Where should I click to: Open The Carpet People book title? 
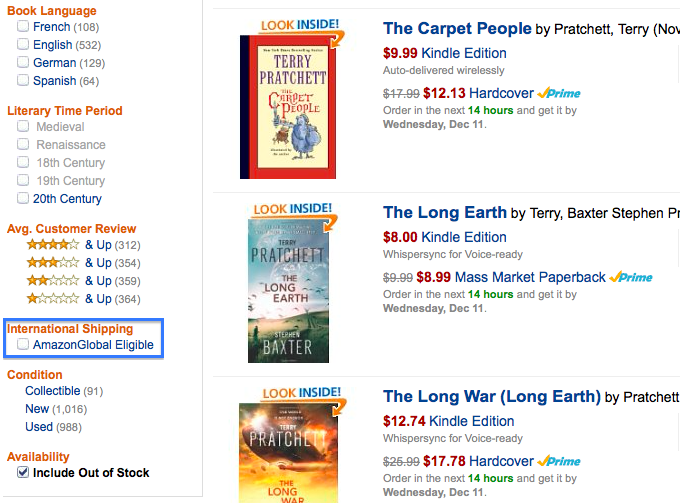coord(457,29)
